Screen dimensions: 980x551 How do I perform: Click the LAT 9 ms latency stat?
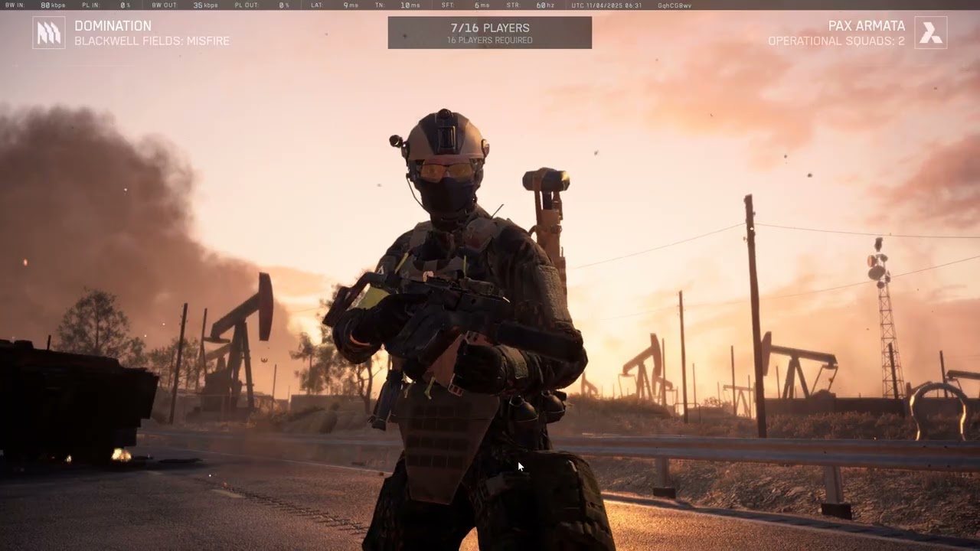click(x=335, y=5)
